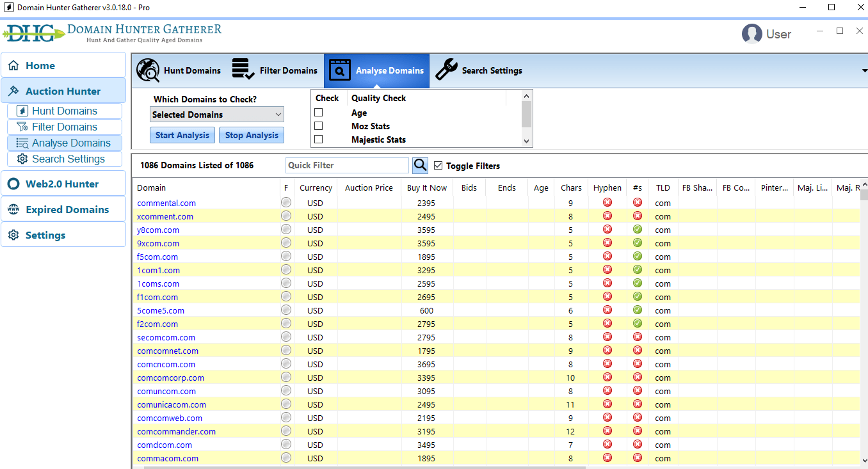Sort by the Chars column header

[571, 187]
